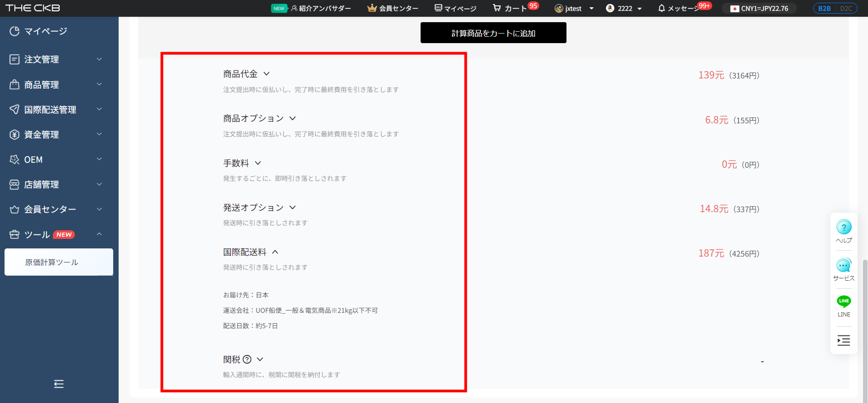The height and width of the screenshot is (403, 868).
Task: Collapse the ツール sidebar menu
Action: coord(59,234)
